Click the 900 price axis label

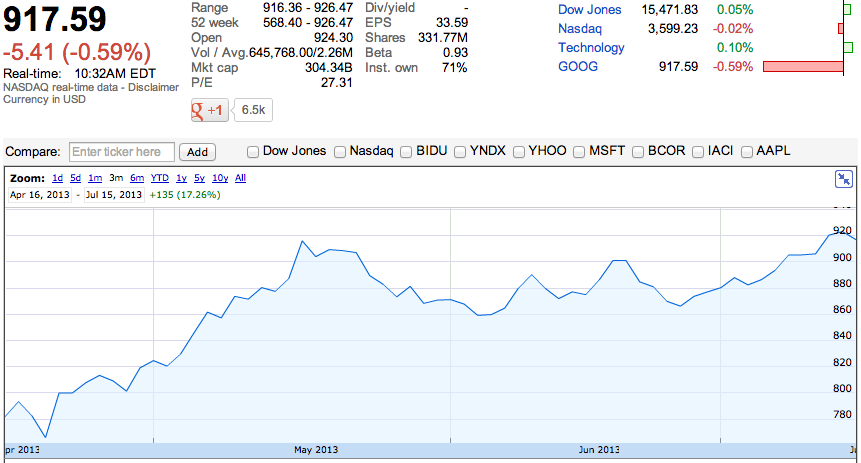[842, 258]
